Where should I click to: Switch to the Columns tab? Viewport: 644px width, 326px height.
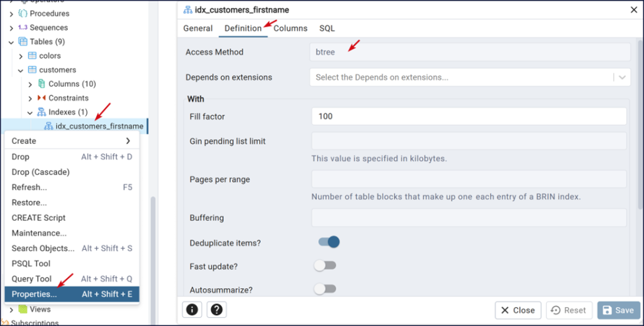click(290, 28)
